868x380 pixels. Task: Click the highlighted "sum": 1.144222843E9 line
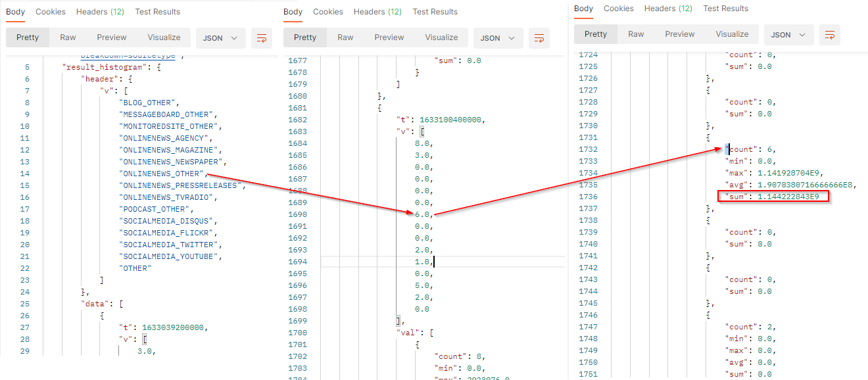click(x=773, y=197)
